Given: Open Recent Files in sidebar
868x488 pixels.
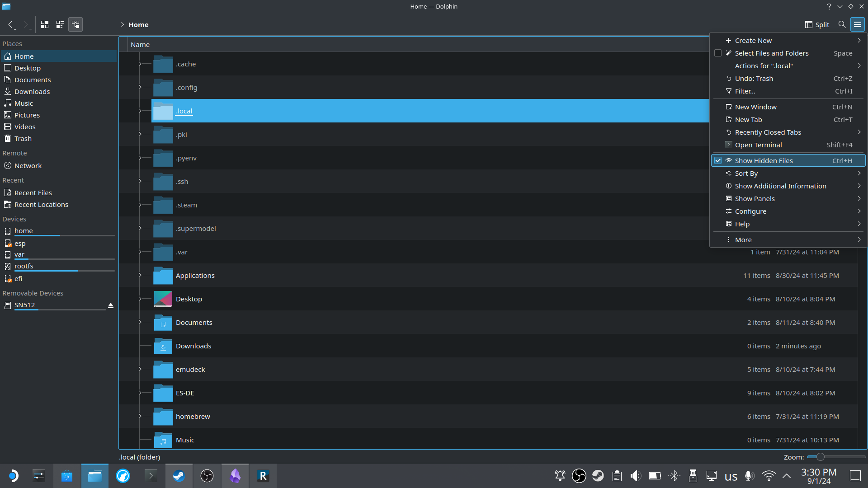Looking at the screenshot, I should coord(59,193).
